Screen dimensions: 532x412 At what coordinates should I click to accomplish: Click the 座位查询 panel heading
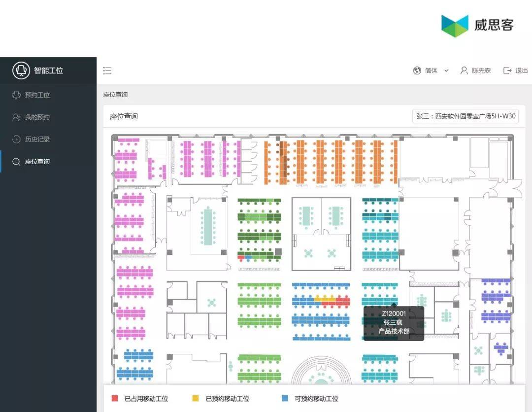(124, 116)
